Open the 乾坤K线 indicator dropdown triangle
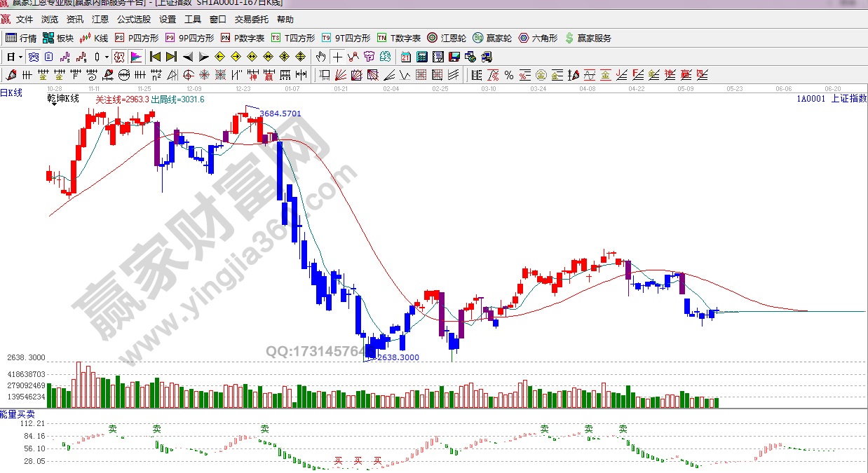868x473 pixels. coord(53,105)
